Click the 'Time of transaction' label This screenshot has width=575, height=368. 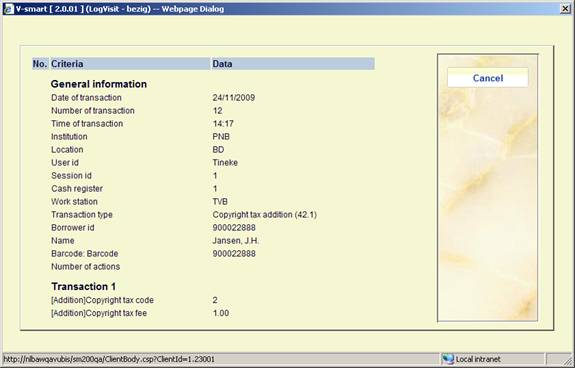click(87, 124)
